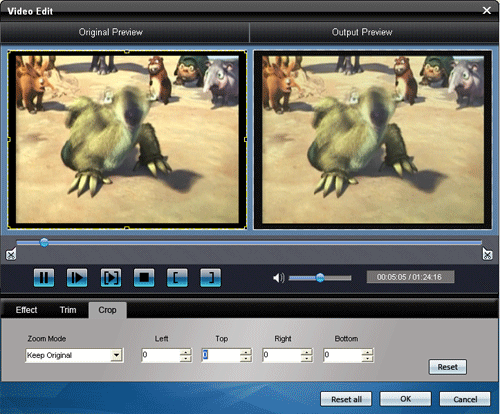
Task: Pause the video playback
Action: 44,278
